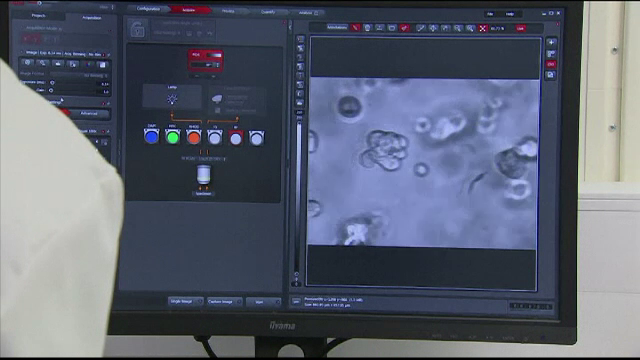Switch to the Acquisition panel tab
The image size is (640, 360).
click(91, 18)
